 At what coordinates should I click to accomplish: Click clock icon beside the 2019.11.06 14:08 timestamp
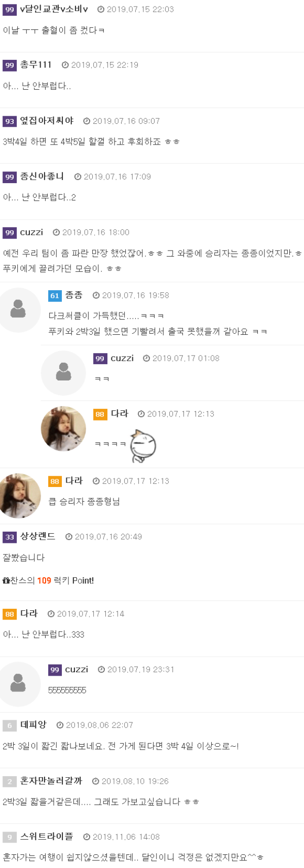[87, 837]
